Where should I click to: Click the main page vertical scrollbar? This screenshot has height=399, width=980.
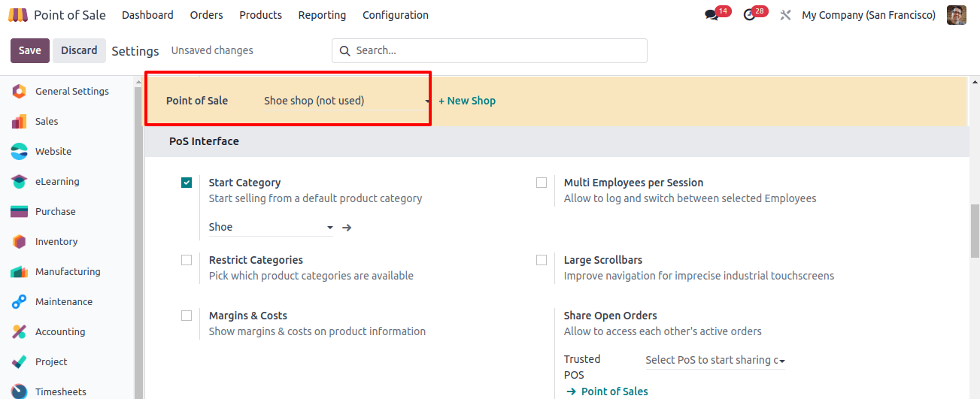[x=975, y=230]
